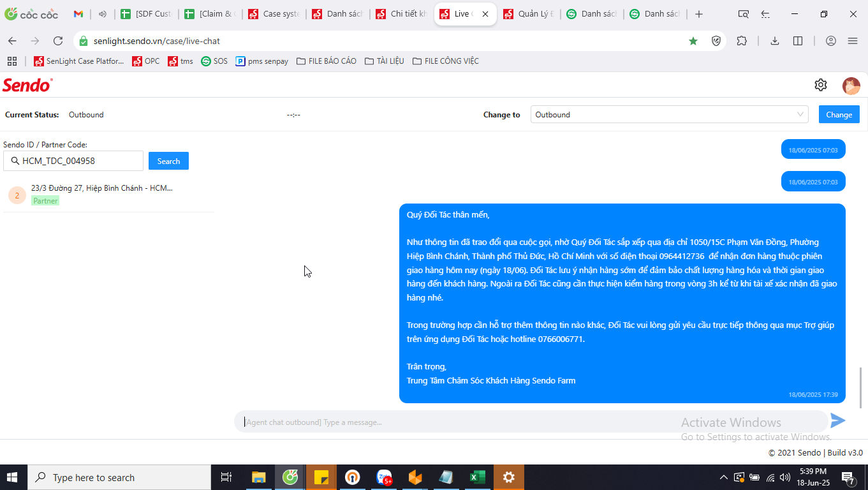
Task: Open the apps grid in bookmarks bar
Action: pyautogui.click(x=11, y=61)
